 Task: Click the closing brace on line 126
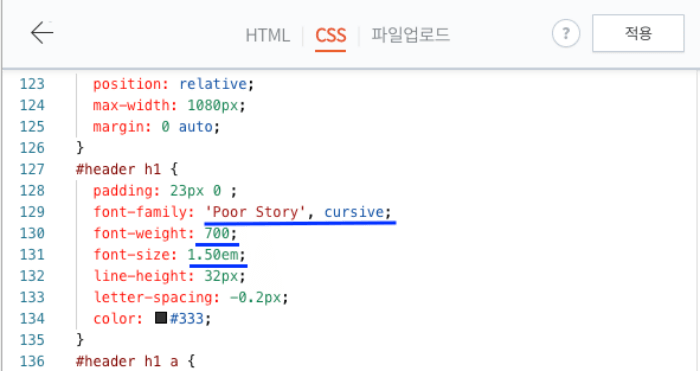[80, 147]
